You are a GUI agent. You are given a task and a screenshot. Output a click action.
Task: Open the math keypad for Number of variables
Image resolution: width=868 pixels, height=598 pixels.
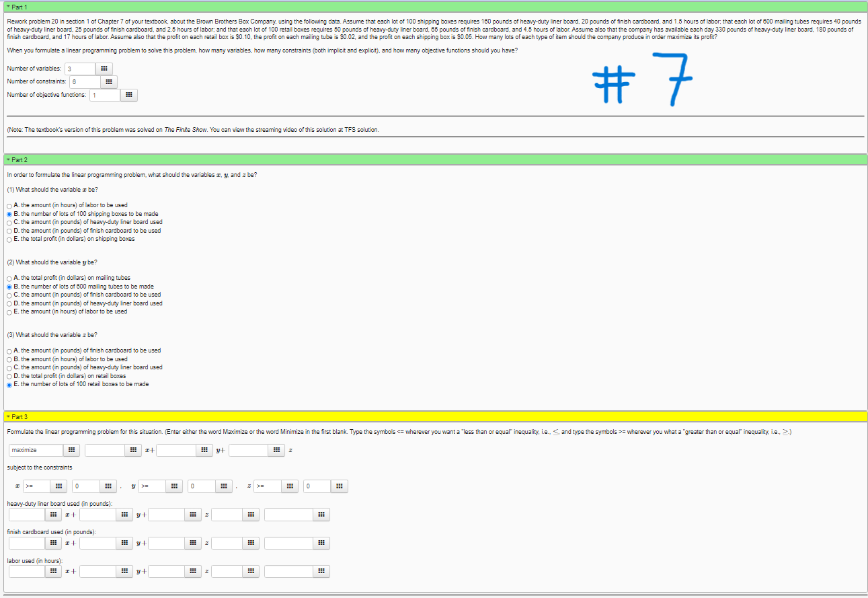click(104, 68)
